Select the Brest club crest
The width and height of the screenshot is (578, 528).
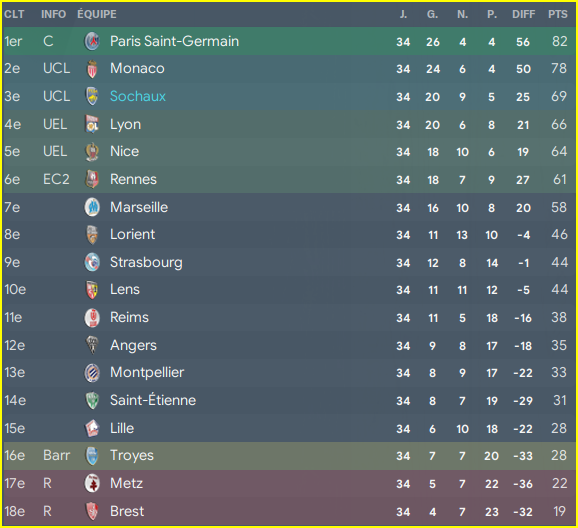[92, 511]
